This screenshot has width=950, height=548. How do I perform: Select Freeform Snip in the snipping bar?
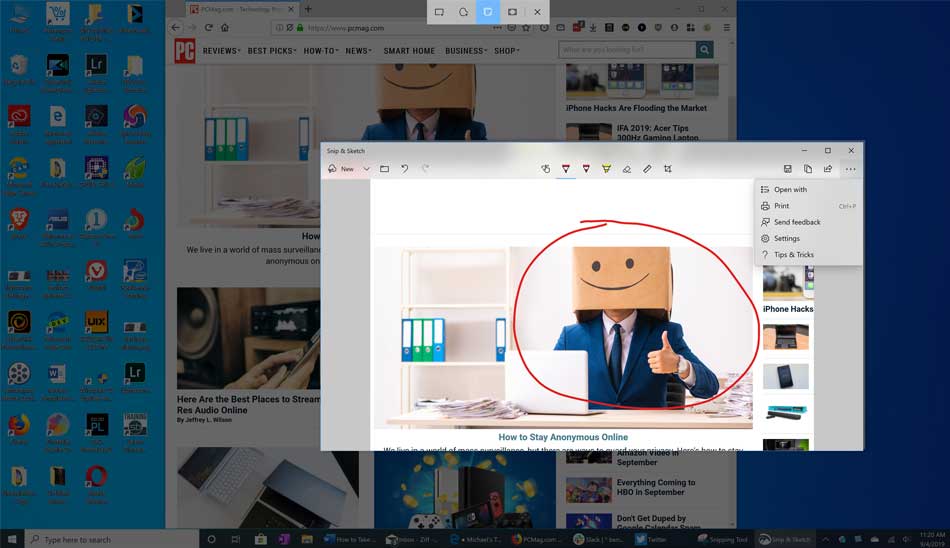coord(463,12)
